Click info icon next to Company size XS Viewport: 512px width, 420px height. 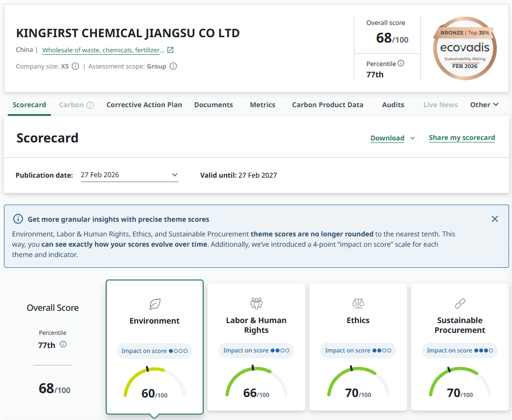coord(75,66)
